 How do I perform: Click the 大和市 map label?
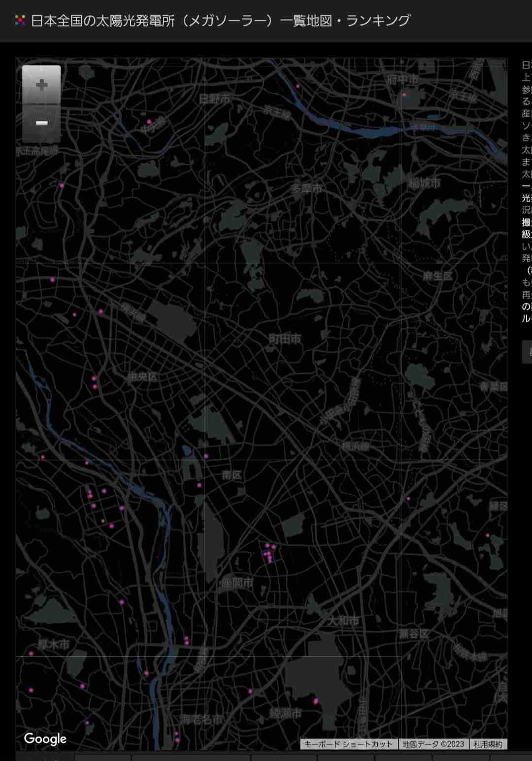(x=344, y=621)
